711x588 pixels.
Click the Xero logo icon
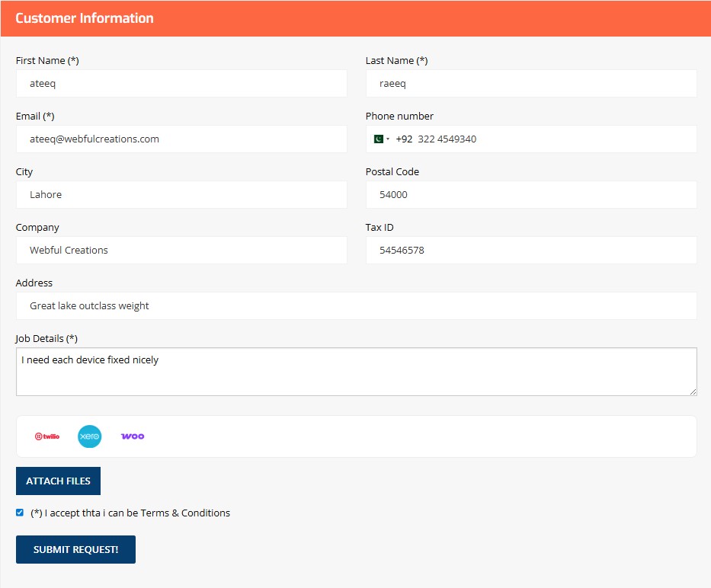click(89, 436)
